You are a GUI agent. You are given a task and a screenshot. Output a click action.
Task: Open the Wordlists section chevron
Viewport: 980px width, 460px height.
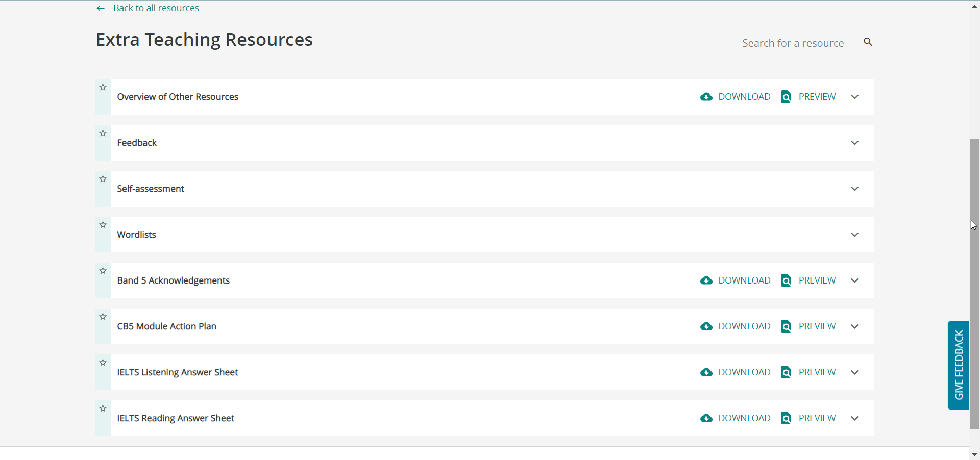[854, 235]
